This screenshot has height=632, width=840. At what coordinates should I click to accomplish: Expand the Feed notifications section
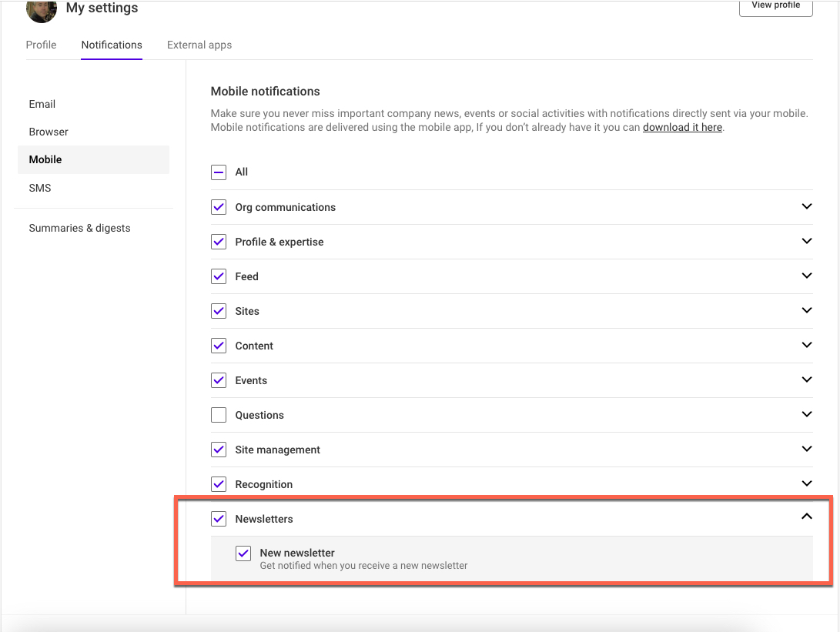click(806, 276)
